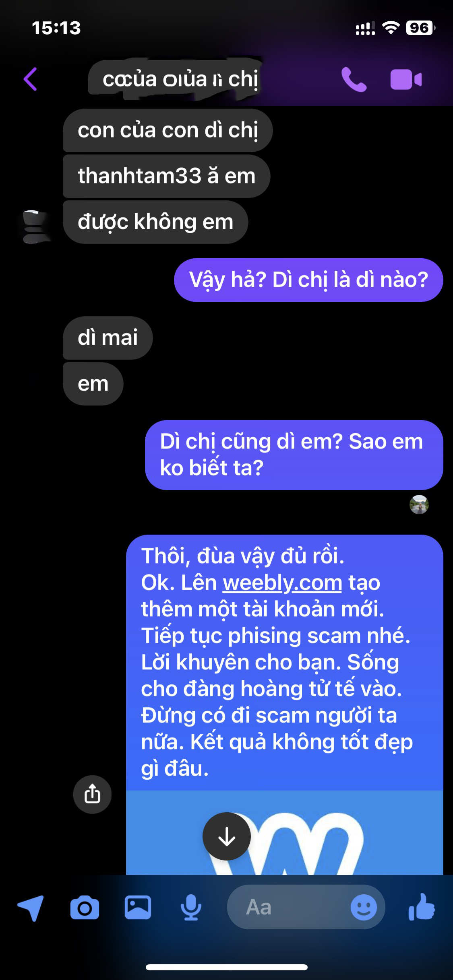Tap the seen-receipt avatar under sent message
Screen dimensions: 453x980
pyautogui.click(x=419, y=504)
